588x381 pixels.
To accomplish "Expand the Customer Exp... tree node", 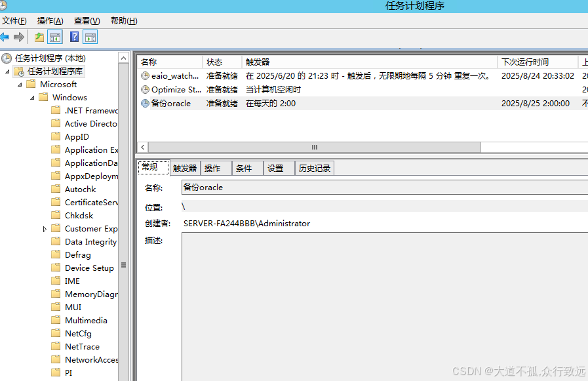I will 45,229.
